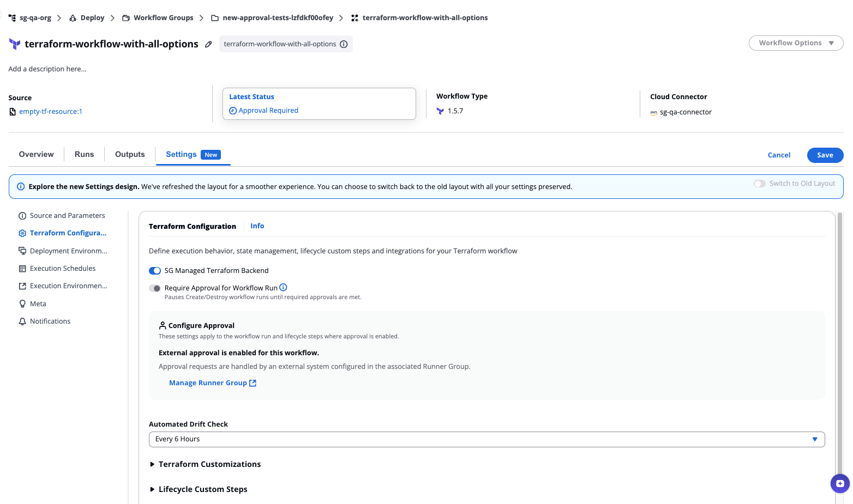The image size is (853, 504).
Task: Disable SG Managed Terraform Backend
Action: point(155,270)
